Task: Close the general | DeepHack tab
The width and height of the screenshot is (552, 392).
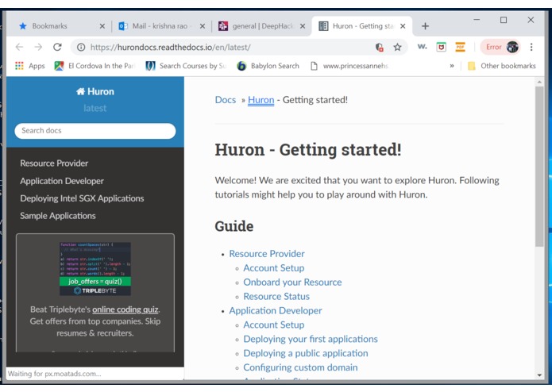Action: coord(303,26)
